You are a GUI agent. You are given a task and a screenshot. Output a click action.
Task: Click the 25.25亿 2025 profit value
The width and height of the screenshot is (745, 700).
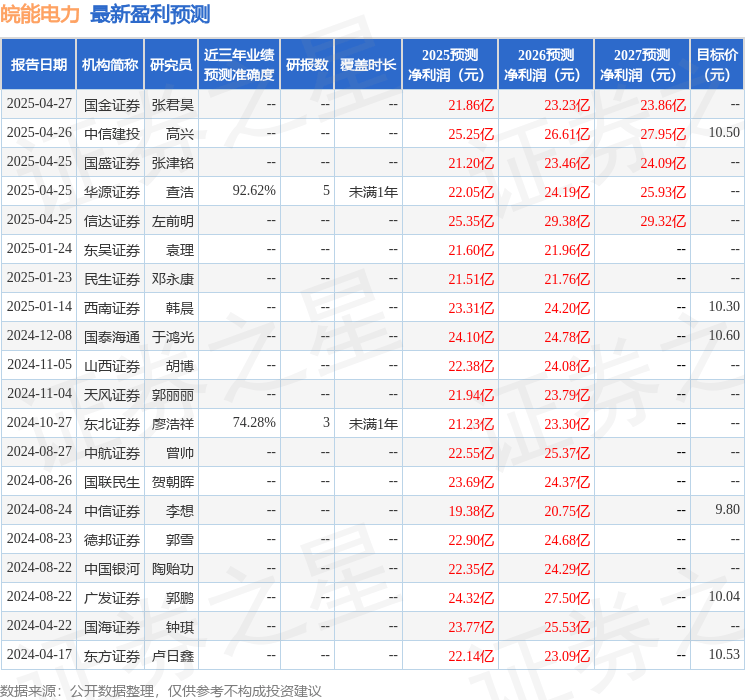471,134
